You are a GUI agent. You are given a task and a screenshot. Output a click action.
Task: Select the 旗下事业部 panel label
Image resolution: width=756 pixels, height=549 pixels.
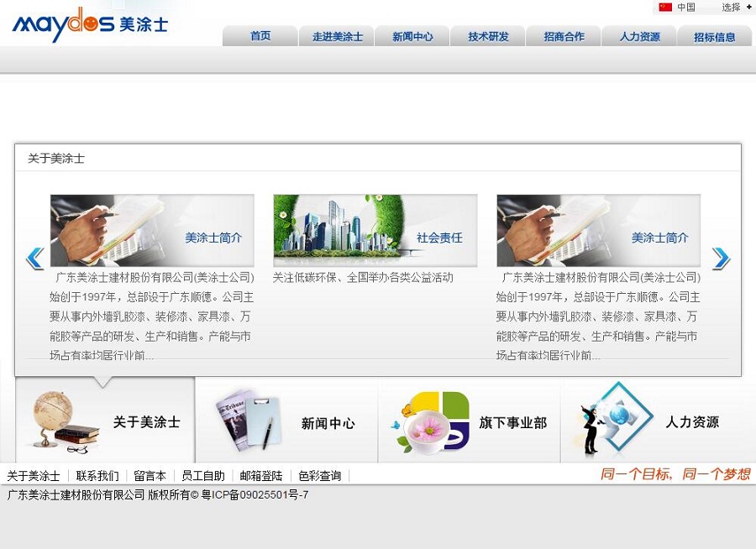513,423
